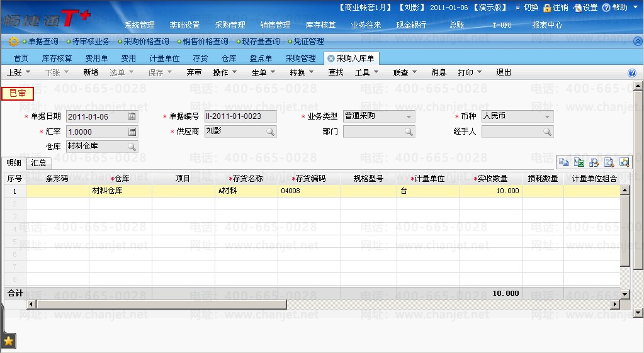Switch to the 计量单位 tab
The image size is (644, 353).
click(x=164, y=59)
